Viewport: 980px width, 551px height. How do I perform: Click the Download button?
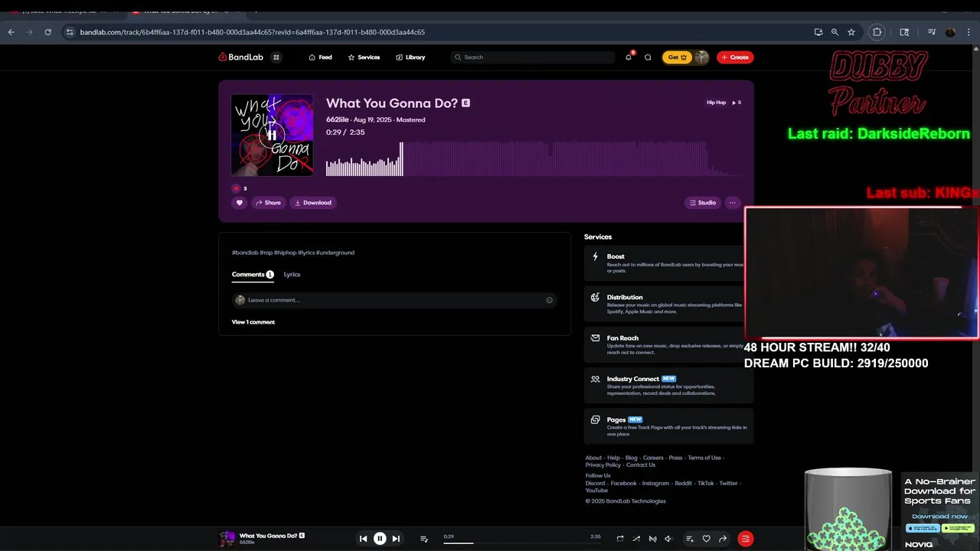coord(312,203)
